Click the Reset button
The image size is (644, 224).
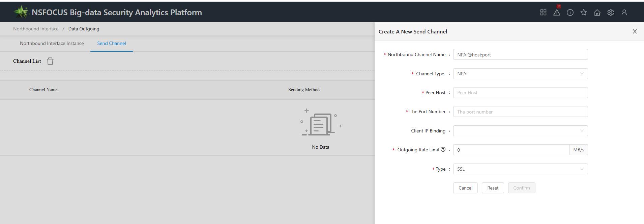coord(493,188)
